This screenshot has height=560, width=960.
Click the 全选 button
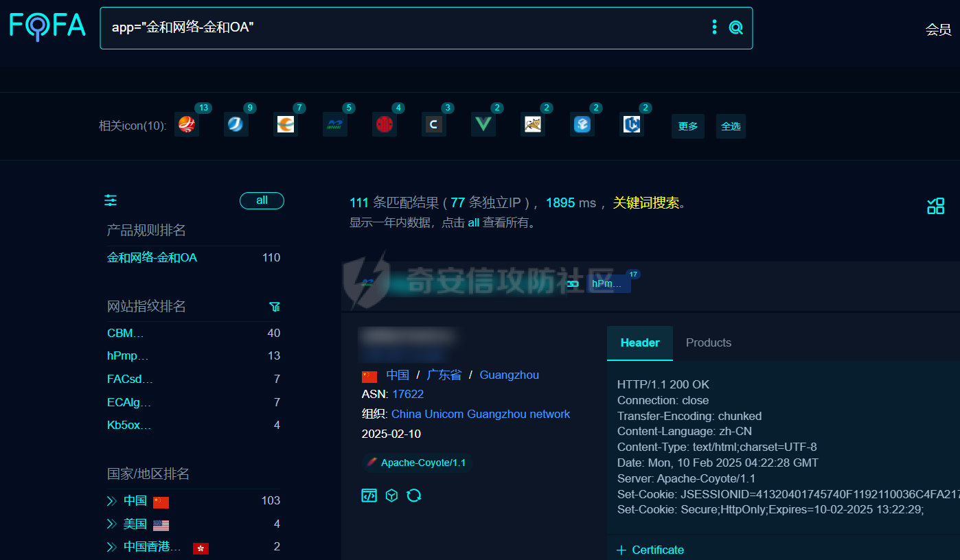click(x=731, y=126)
